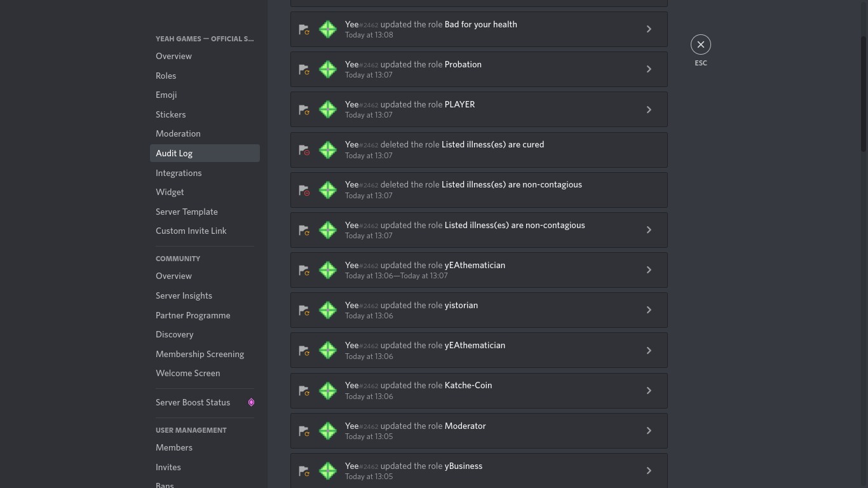Open the Moderation settings page

click(x=178, y=133)
